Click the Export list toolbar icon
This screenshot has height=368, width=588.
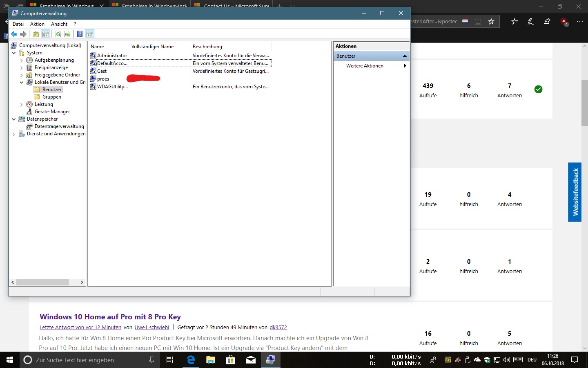tap(67, 34)
